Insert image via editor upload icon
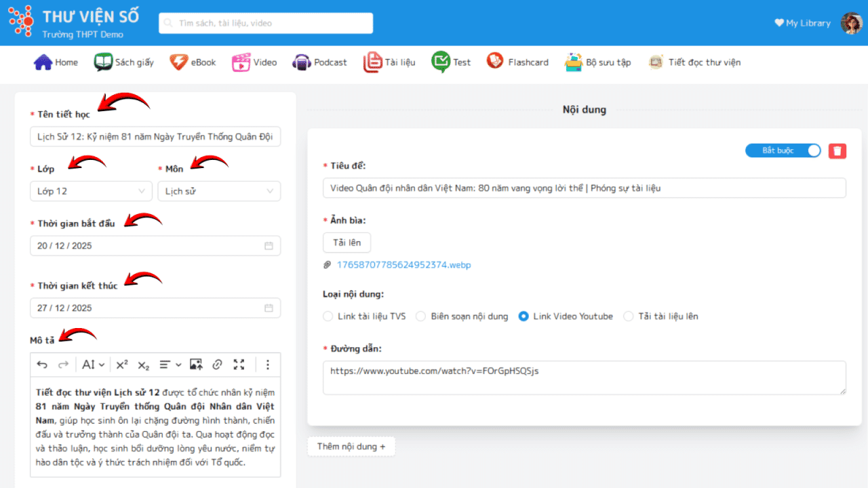This screenshot has height=488, width=868. (196, 365)
